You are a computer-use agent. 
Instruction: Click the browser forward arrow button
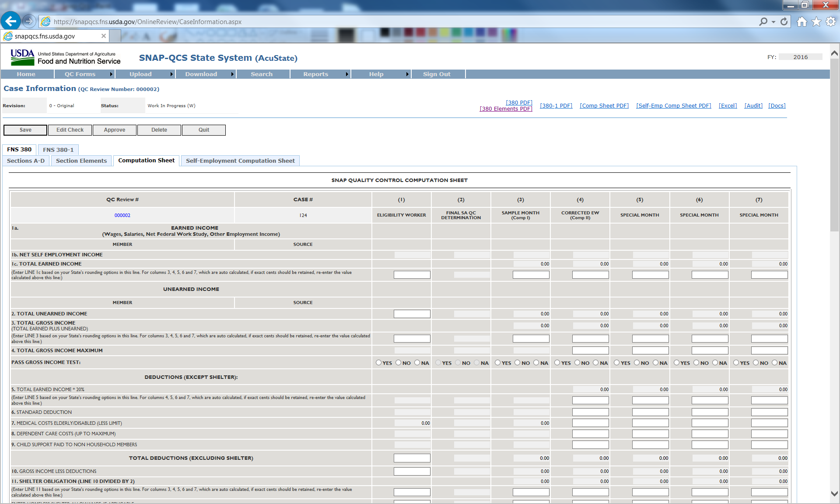coord(29,21)
